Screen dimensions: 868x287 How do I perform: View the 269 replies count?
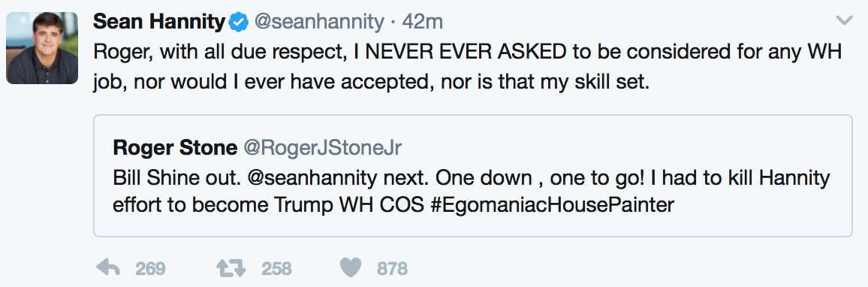[150, 269]
